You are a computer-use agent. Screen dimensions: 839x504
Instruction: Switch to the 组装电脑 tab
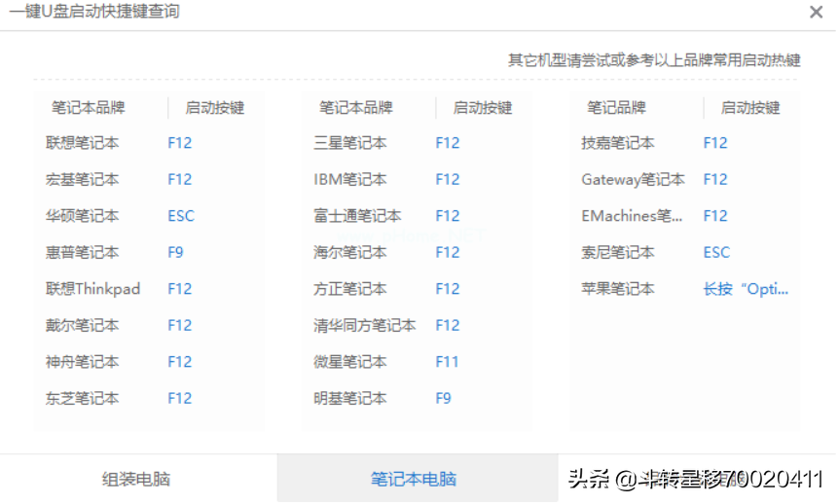136,479
